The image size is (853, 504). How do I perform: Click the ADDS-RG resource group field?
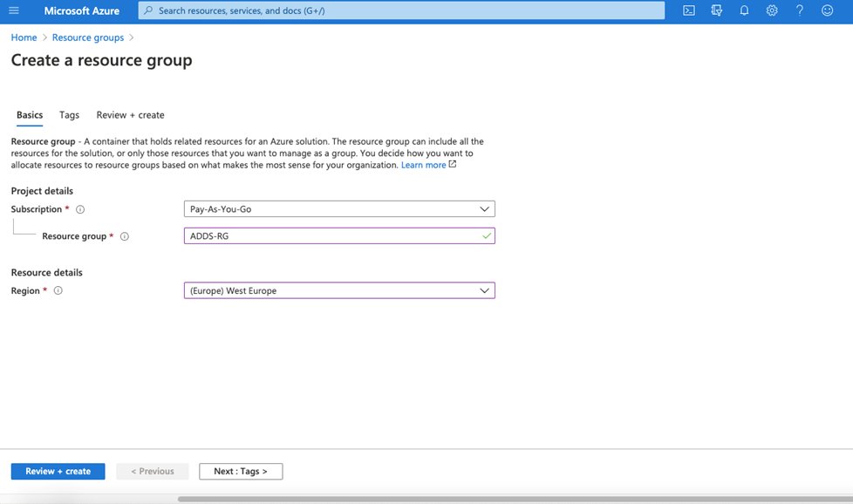pyautogui.click(x=339, y=236)
